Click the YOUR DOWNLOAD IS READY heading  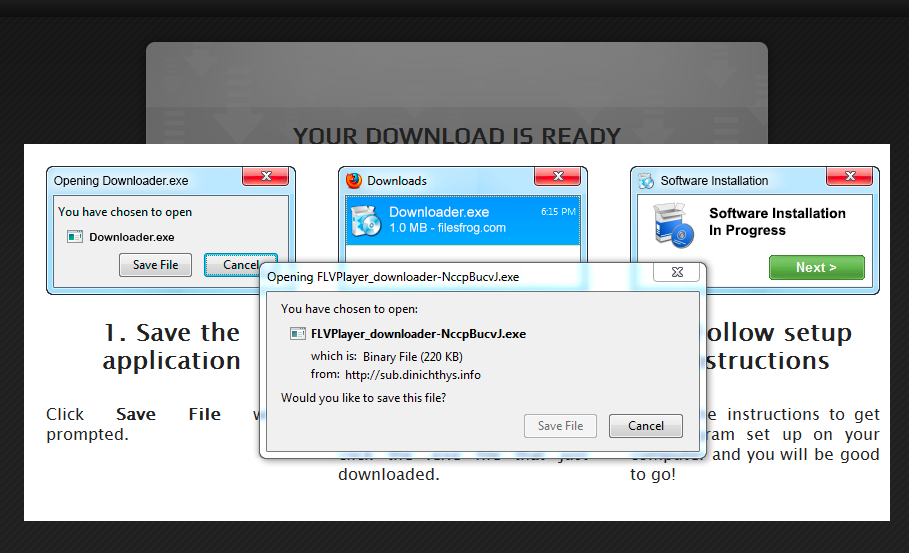tap(457, 135)
